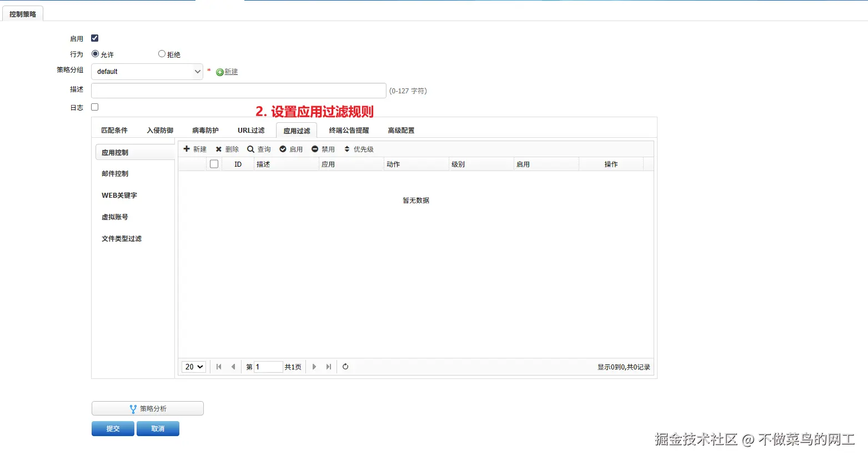868x460 pixels.
Task: Check the select-all checkbox in table header
Action: [214, 164]
